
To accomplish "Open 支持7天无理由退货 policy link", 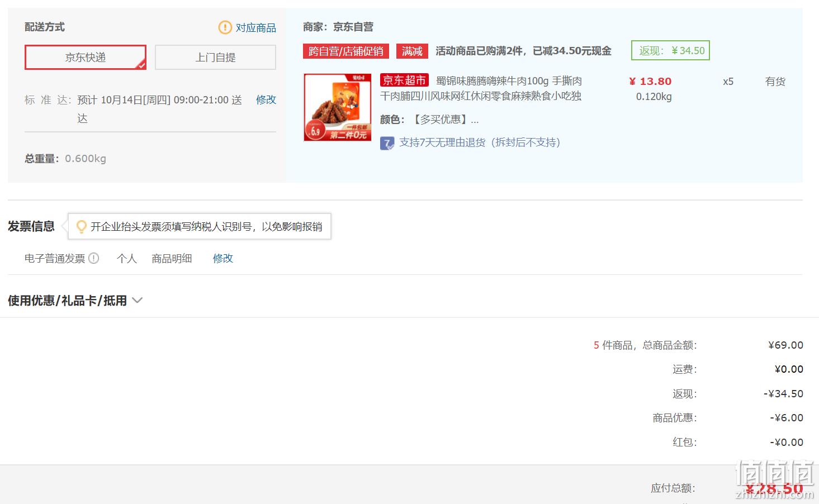I will [x=480, y=142].
